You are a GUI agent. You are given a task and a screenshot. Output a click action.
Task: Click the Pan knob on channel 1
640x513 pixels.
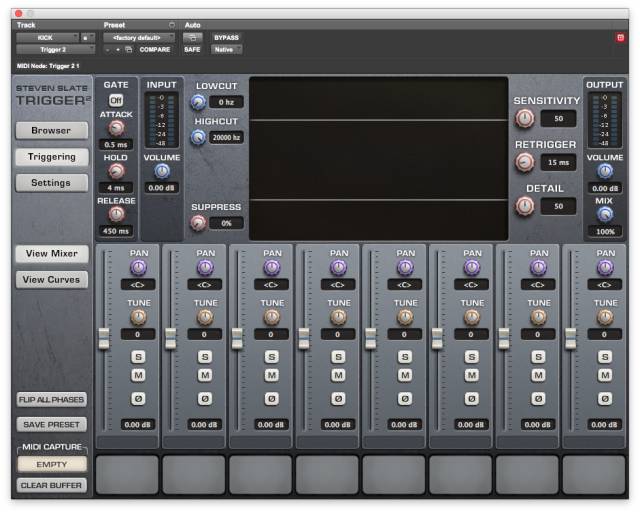138,268
